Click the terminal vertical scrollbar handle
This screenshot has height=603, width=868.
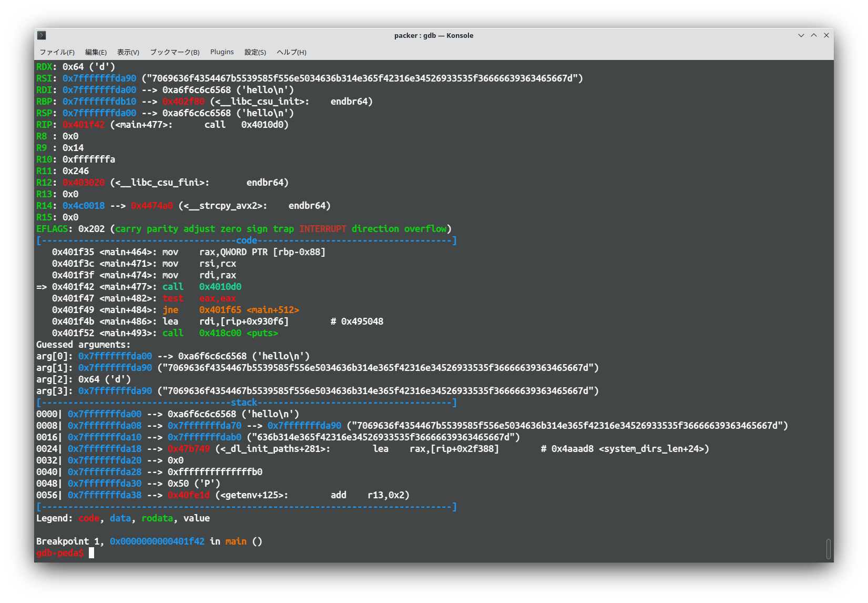tap(828, 548)
